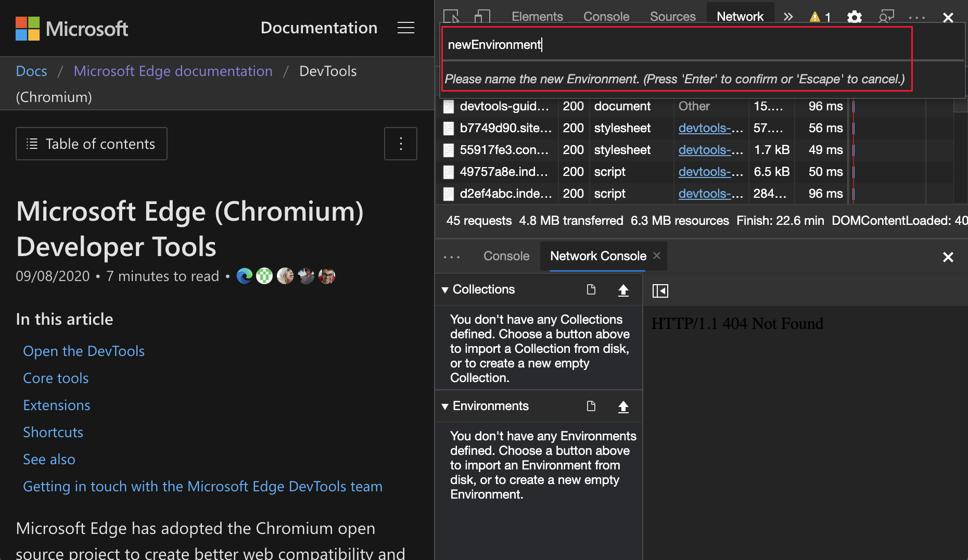The width and height of the screenshot is (968, 560).
Task: Open Getting in touch with DevTools team link
Action: (203, 487)
